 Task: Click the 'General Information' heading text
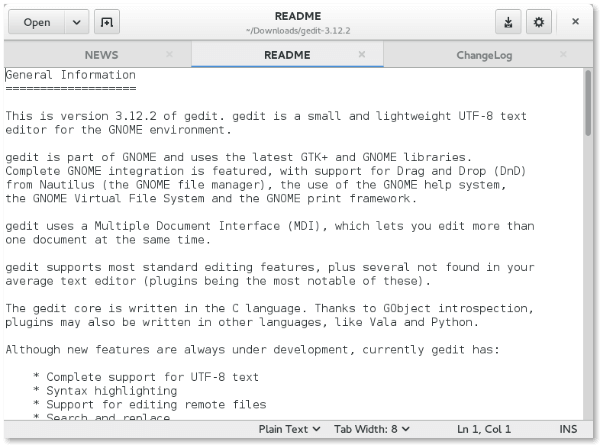coord(71,75)
